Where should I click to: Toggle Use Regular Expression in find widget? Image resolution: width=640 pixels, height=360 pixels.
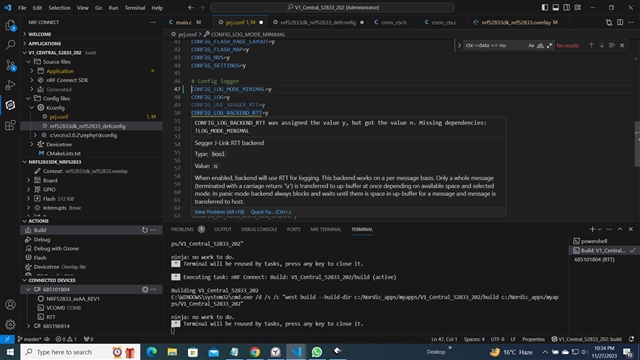[x=549, y=45]
